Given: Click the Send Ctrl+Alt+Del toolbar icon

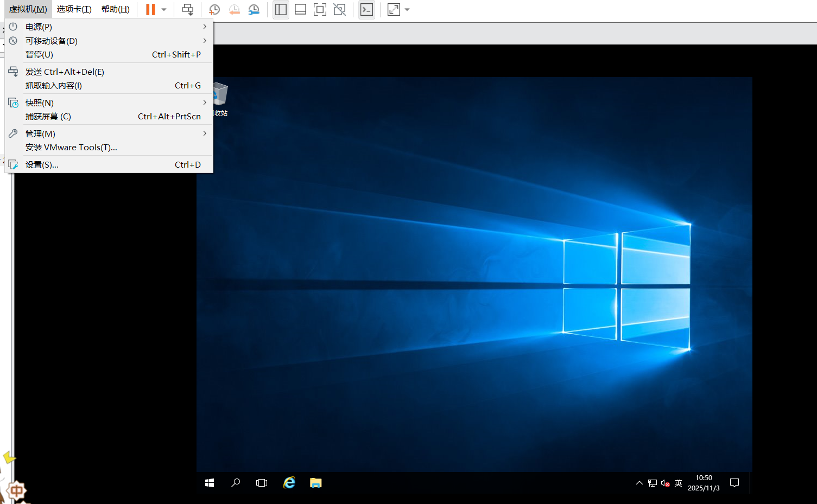Looking at the screenshot, I should tap(187, 9).
